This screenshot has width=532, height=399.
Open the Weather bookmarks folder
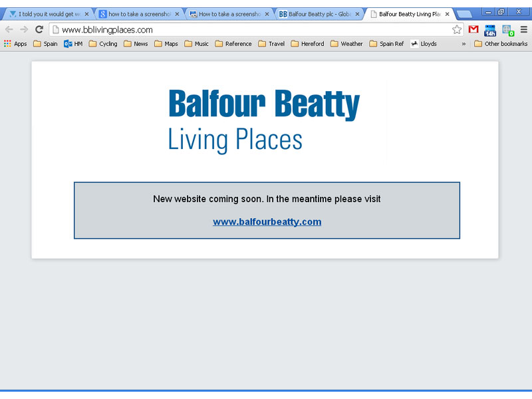tap(346, 44)
